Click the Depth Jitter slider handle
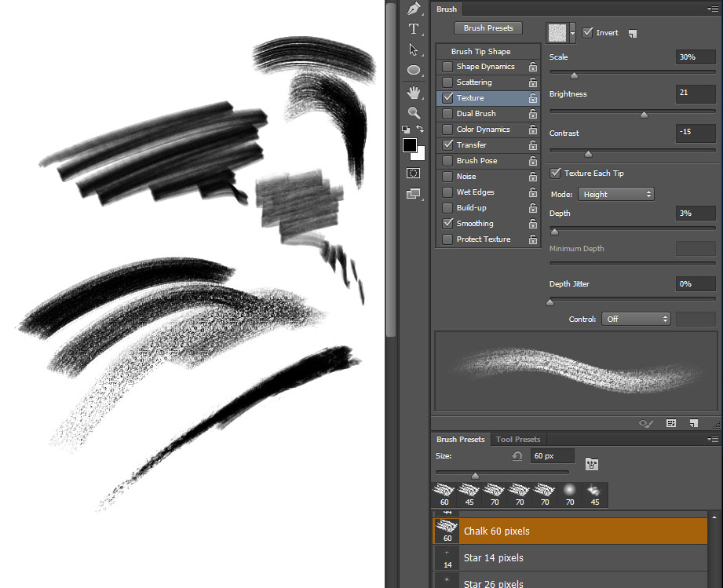723x588 pixels. coord(550,302)
